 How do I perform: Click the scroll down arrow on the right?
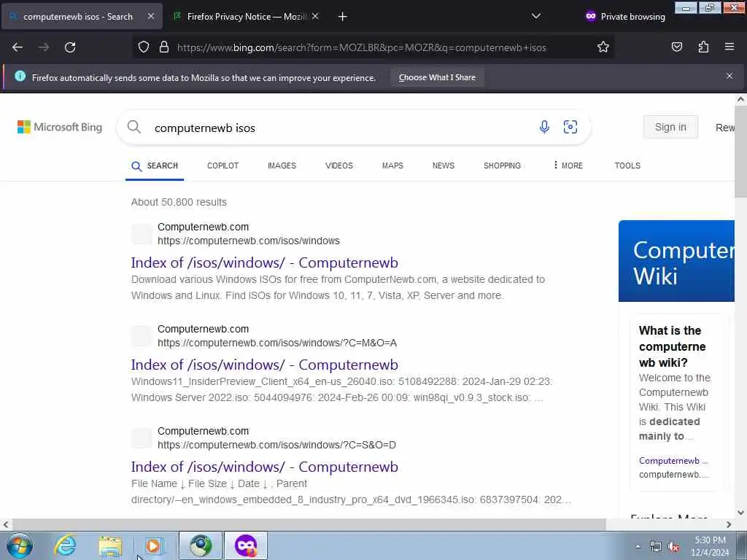click(x=740, y=513)
